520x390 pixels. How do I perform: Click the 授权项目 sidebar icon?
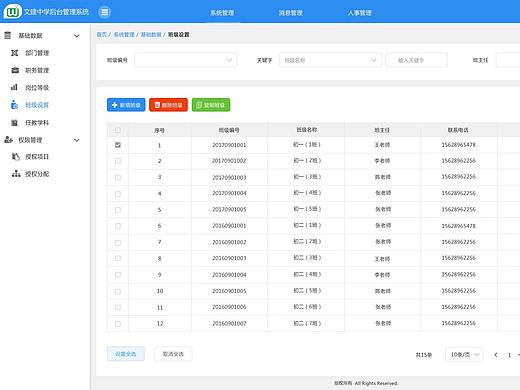(x=16, y=156)
